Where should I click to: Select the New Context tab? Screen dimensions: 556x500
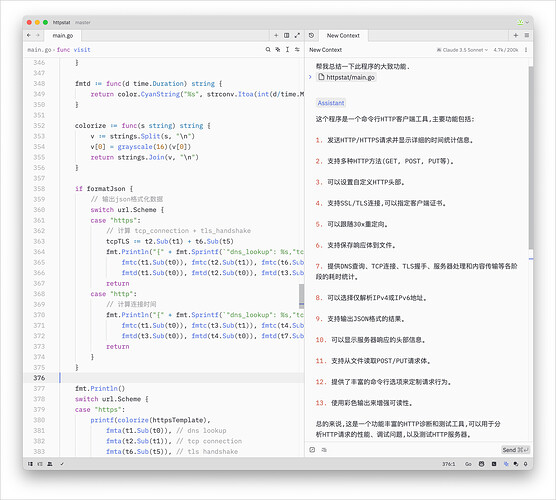pyautogui.click(x=343, y=35)
